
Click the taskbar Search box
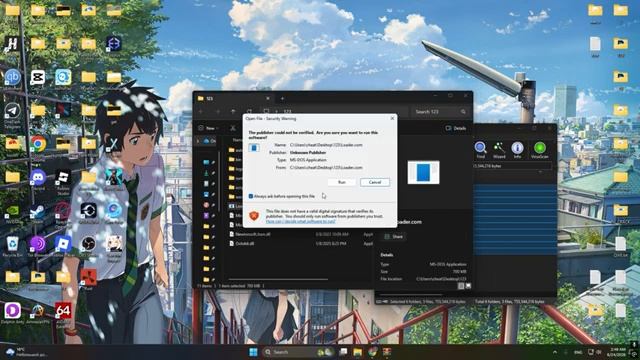(x=297, y=352)
